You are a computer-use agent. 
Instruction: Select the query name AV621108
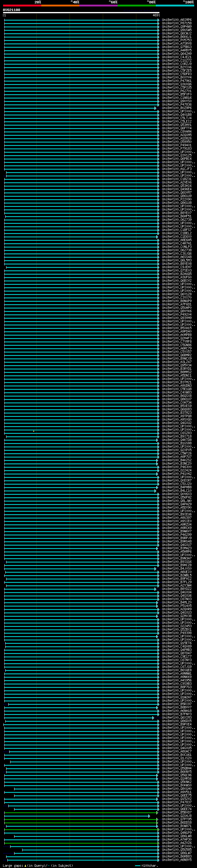[x=11, y=10]
